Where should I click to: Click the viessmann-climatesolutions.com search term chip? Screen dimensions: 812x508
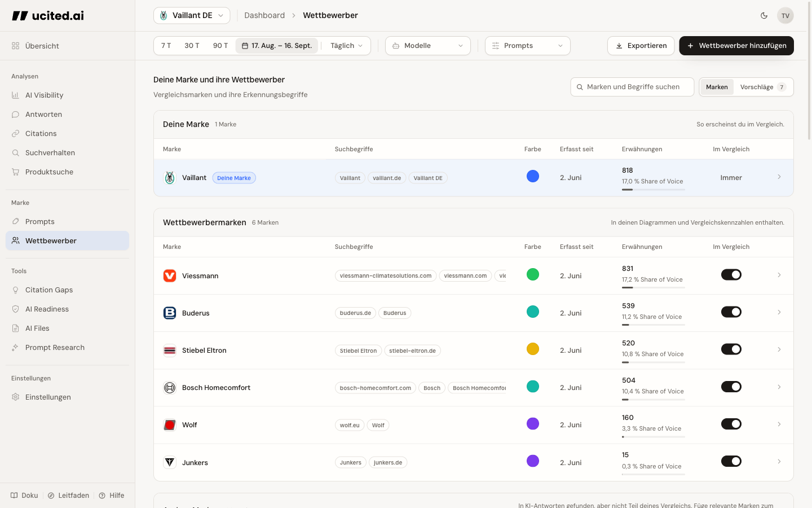coord(386,276)
